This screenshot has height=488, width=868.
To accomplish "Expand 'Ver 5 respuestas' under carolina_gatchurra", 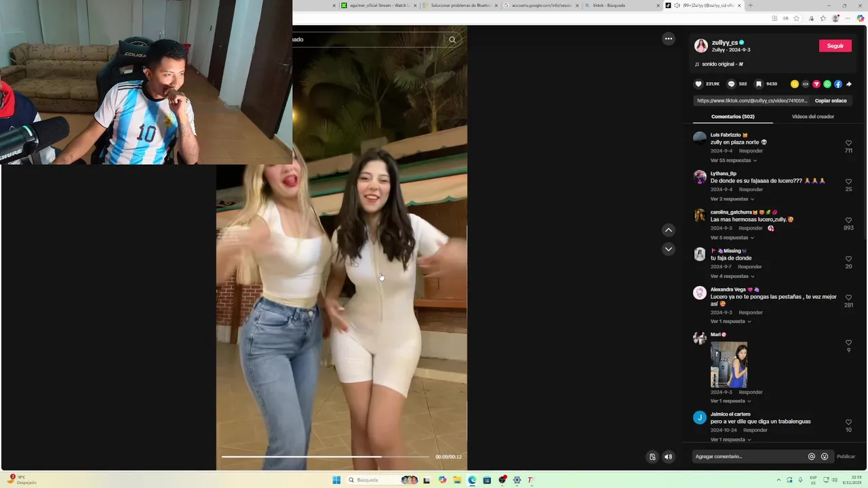I will pos(732,238).
